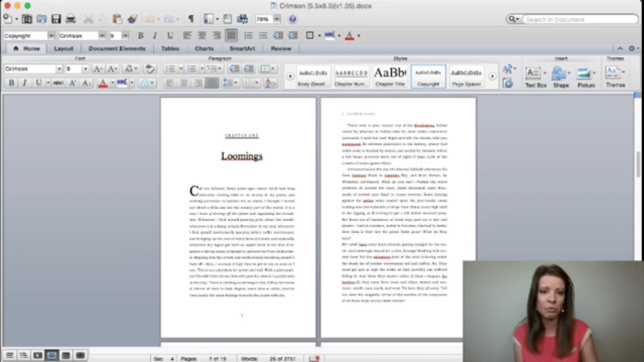Image resolution: width=644 pixels, height=362 pixels.
Task: Switch to the Document Elements tab
Action: [x=117, y=48]
